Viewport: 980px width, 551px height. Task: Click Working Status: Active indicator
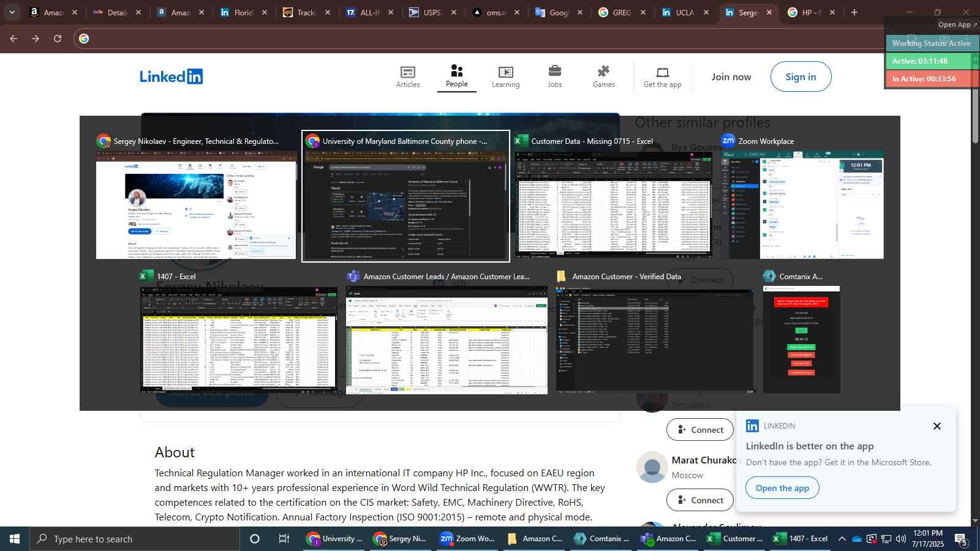coord(932,43)
